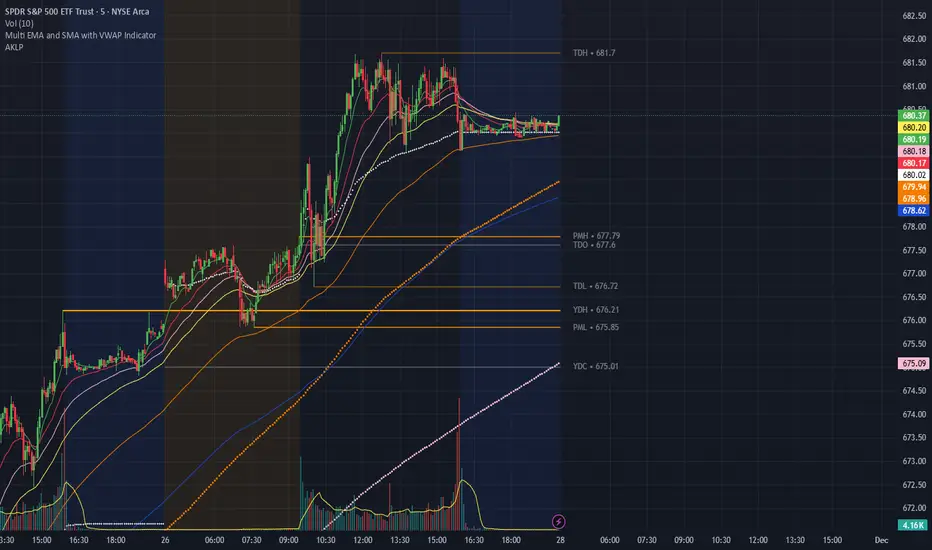
Task: Click the yellow 680.20 price label
Action: point(913,127)
